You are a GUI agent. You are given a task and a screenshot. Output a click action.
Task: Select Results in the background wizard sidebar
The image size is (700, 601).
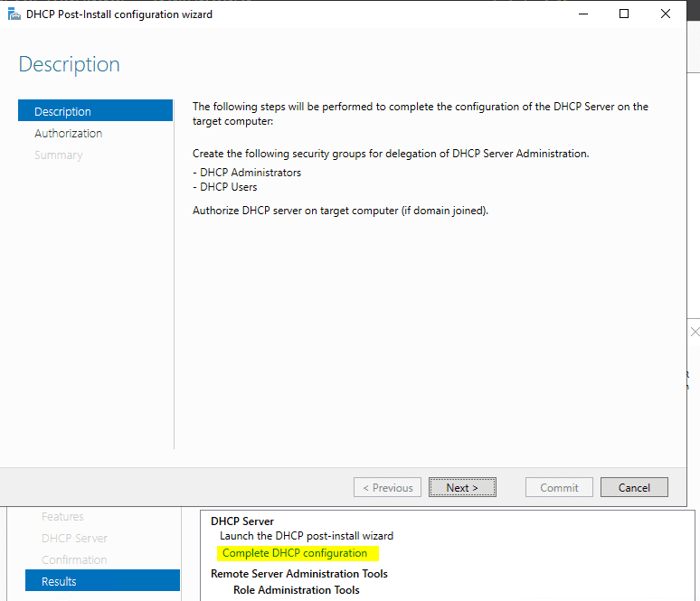[x=59, y=581]
